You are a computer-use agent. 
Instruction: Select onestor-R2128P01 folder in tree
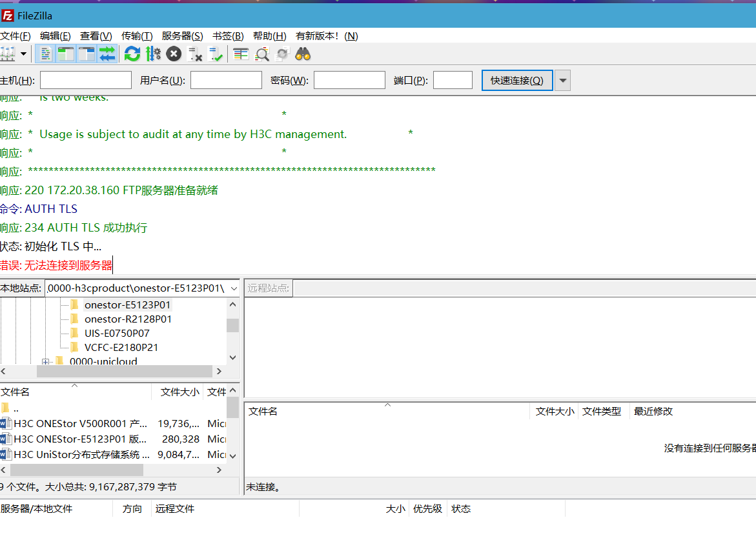[x=128, y=319]
